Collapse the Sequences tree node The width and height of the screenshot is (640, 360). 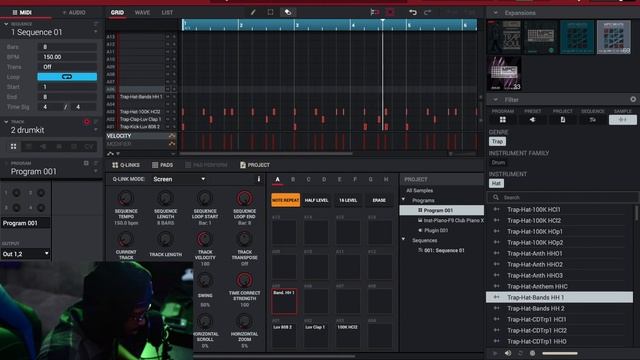(x=403, y=240)
